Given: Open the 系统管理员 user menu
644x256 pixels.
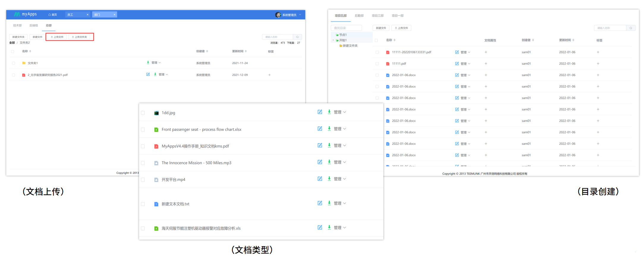Looking at the screenshot, I should (288, 15).
